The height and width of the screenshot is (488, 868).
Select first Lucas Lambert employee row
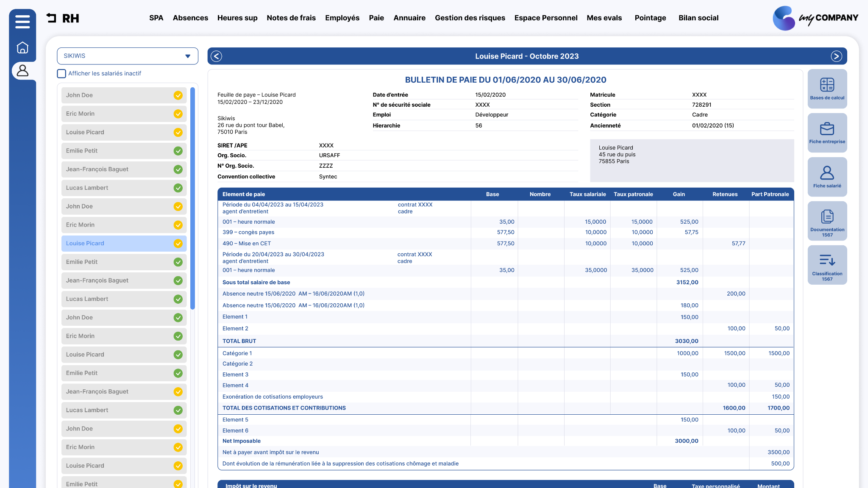click(x=124, y=188)
